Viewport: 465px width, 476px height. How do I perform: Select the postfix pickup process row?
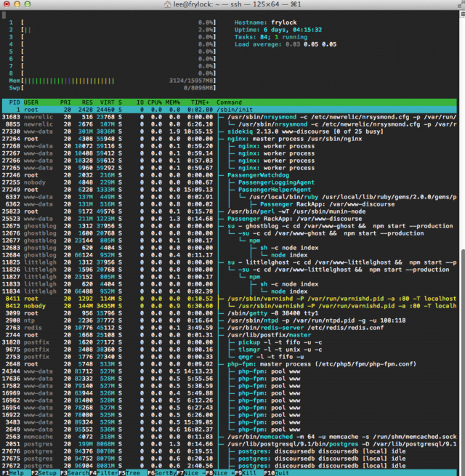point(229,342)
